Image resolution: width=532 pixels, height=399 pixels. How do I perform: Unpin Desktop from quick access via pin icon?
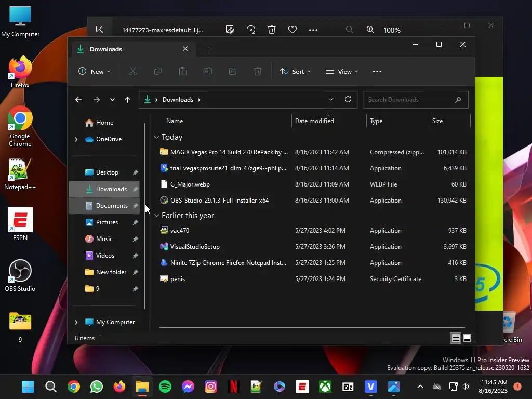(x=136, y=172)
